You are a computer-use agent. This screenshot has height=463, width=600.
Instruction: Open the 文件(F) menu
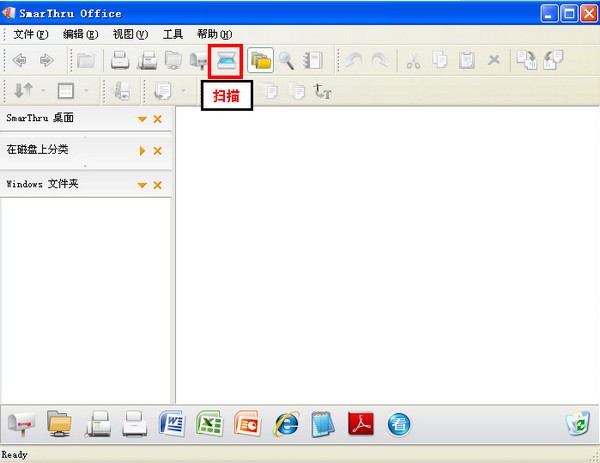pyautogui.click(x=31, y=34)
